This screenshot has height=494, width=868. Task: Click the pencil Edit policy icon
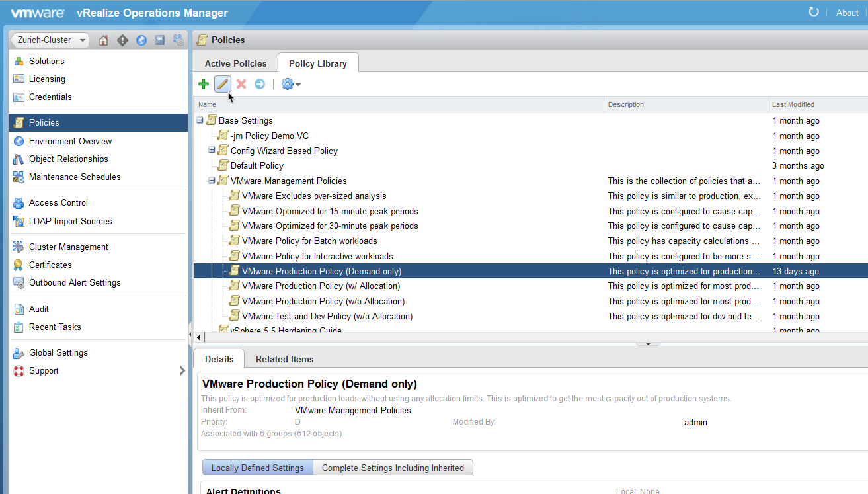click(x=223, y=84)
